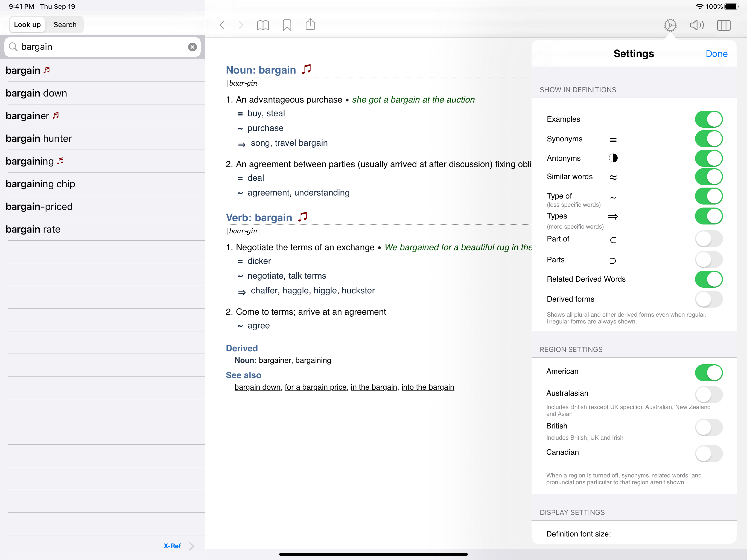Tap the back navigation arrow
Image resolution: width=747 pixels, height=560 pixels.
pos(222,25)
